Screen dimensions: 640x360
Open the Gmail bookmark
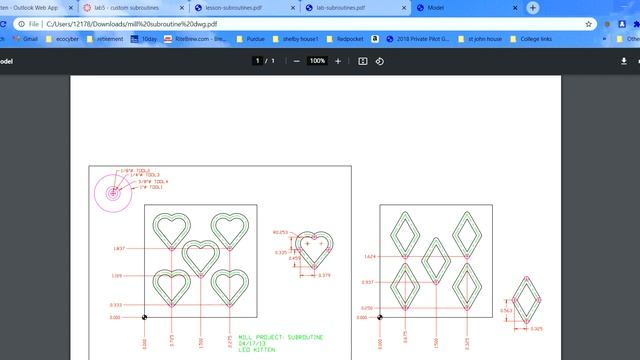pos(25,39)
